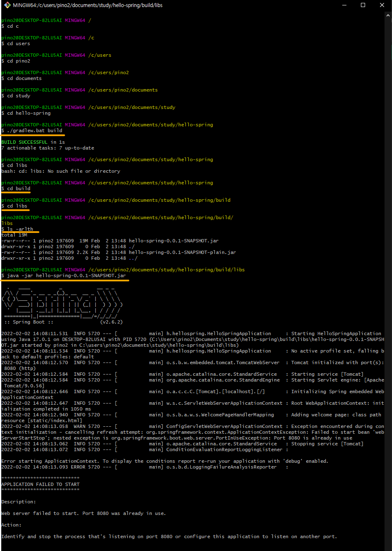Click 'Root WebApplicationContext' log line

pyautogui.click(x=193, y=403)
